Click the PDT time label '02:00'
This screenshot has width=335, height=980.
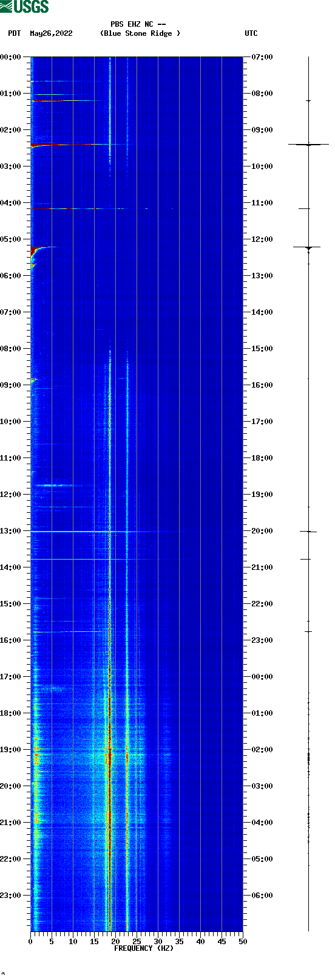pyautogui.click(x=11, y=130)
